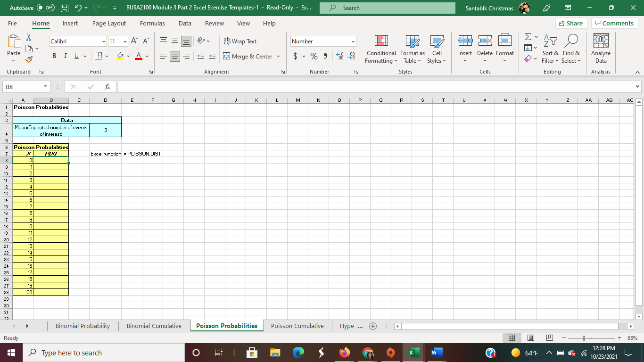Click the Comments button

pyautogui.click(x=614, y=23)
